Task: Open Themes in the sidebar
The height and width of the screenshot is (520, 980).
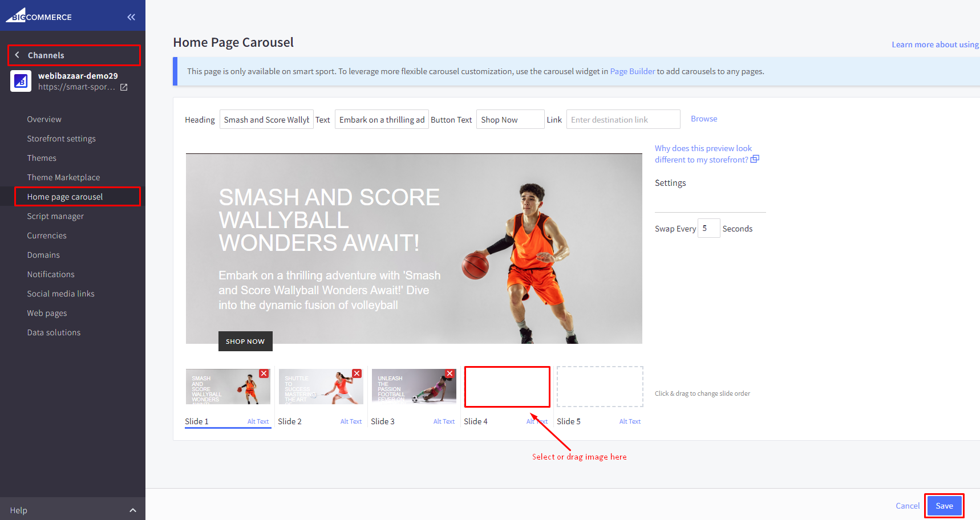Action: pyautogui.click(x=42, y=158)
